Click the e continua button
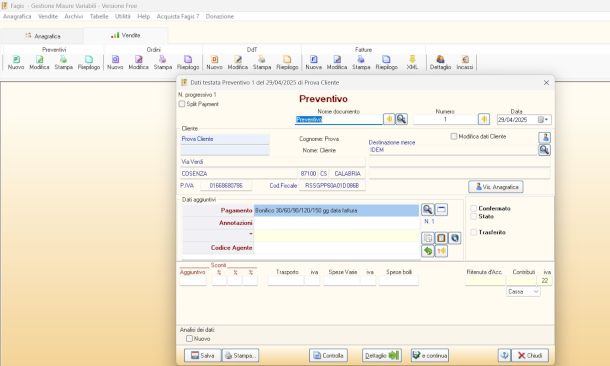The image size is (610, 366). coord(430,355)
